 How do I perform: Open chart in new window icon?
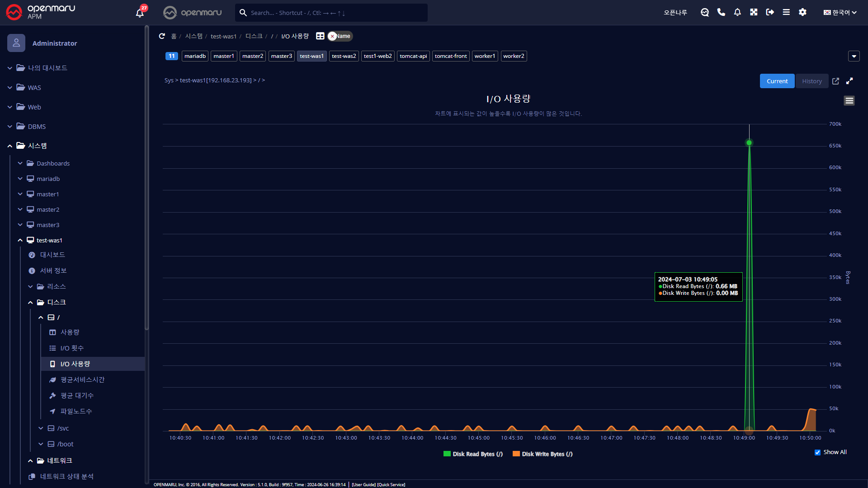(x=835, y=81)
